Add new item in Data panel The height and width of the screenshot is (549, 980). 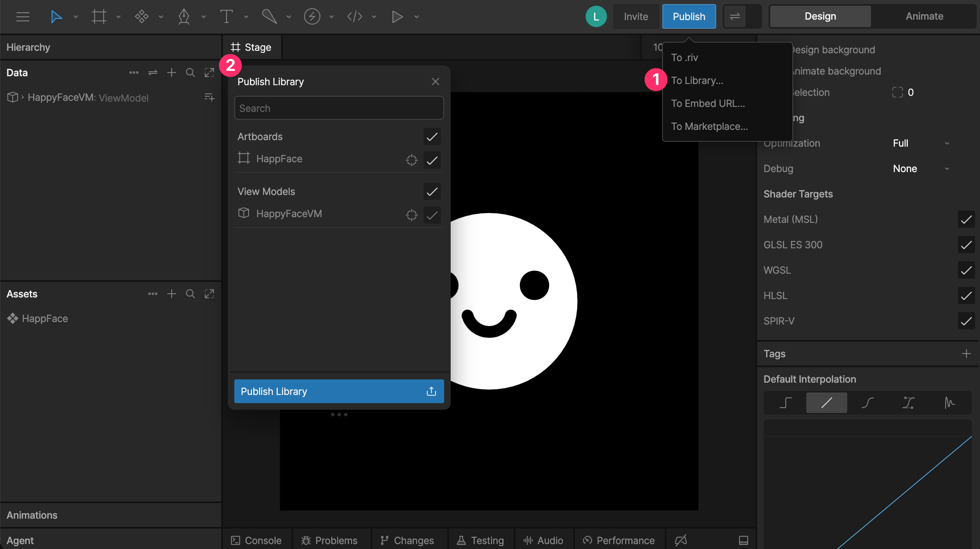click(172, 73)
